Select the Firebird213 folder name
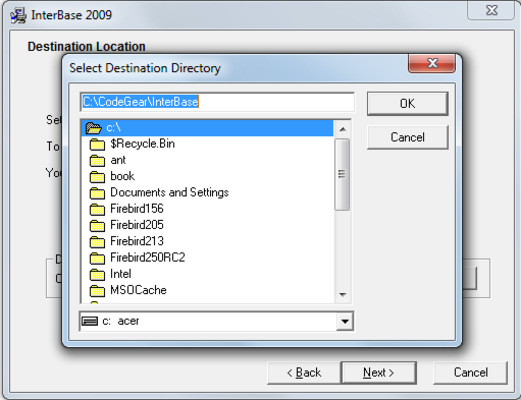521x400 pixels. pos(137,241)
